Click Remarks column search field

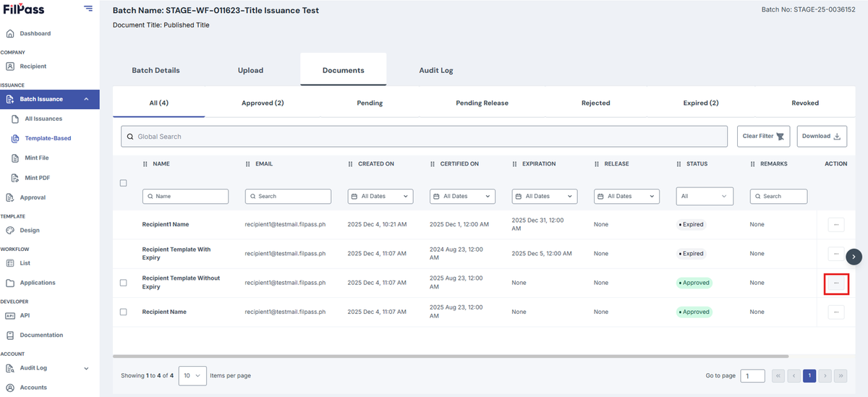coord(778,196)
